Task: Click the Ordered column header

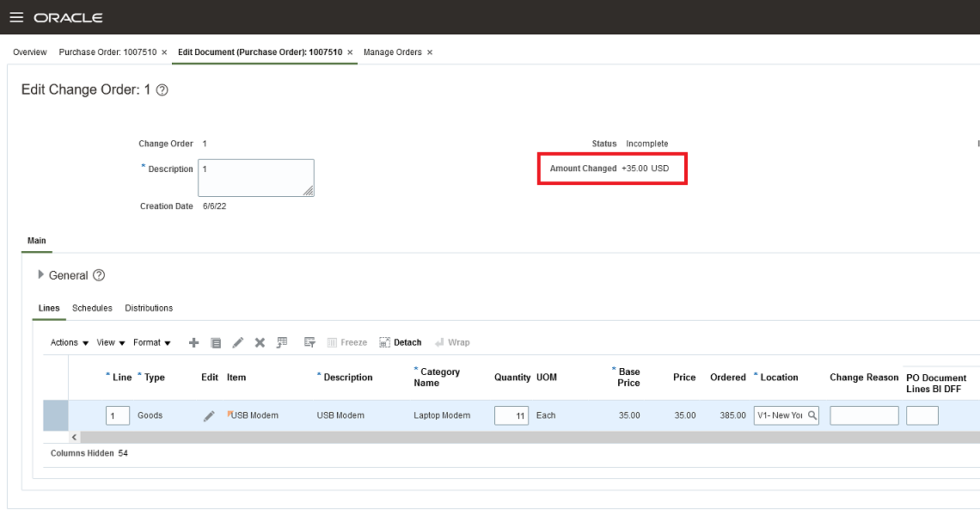Action: pos(728,378)
